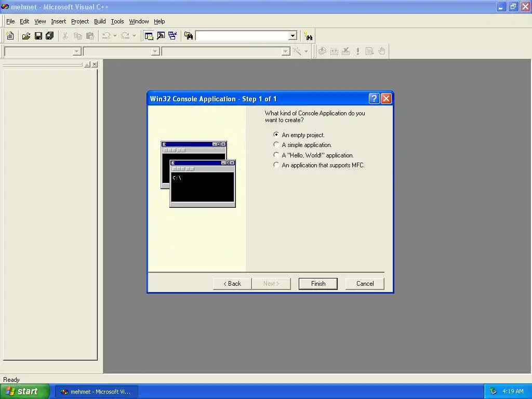Open the Insert menu
532x399 pixels.
point(58,21)
